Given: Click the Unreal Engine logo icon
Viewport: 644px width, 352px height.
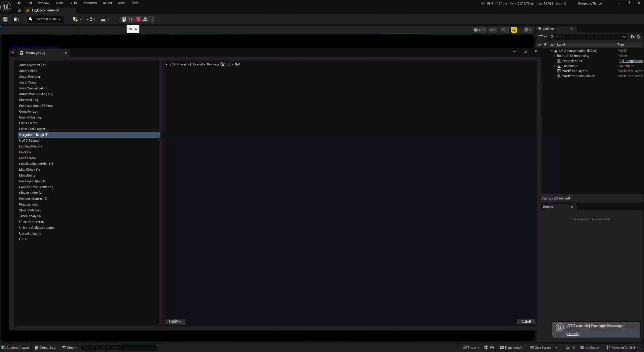Looking at the screenshot, I should pyautogui.click(x=6, y=7).
